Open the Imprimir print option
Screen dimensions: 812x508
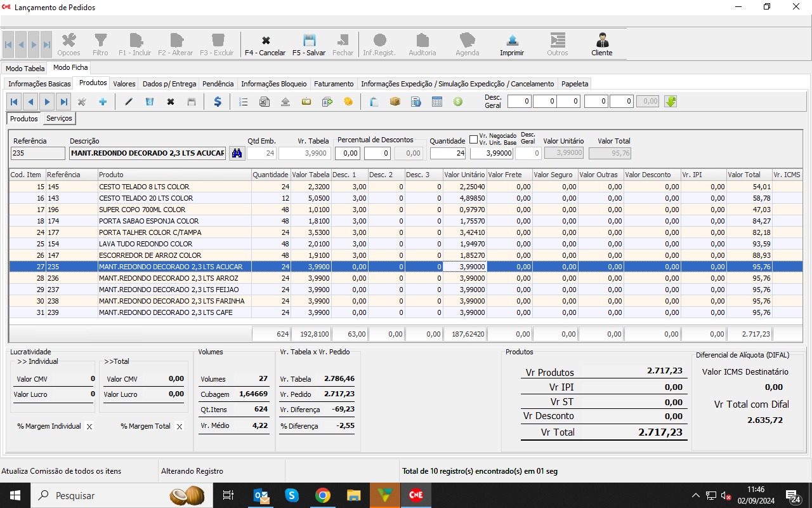click(512, 44)
